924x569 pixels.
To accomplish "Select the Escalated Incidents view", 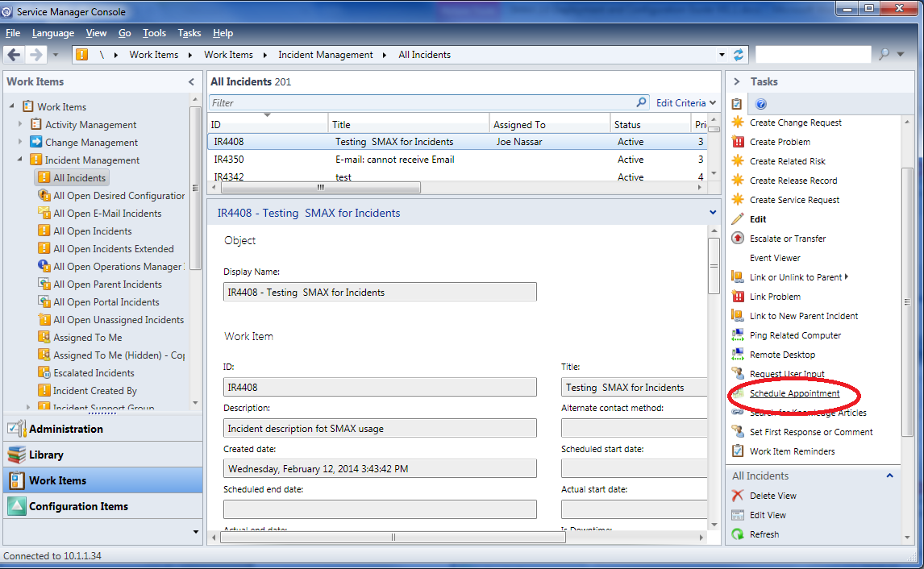I will [94, 373].
